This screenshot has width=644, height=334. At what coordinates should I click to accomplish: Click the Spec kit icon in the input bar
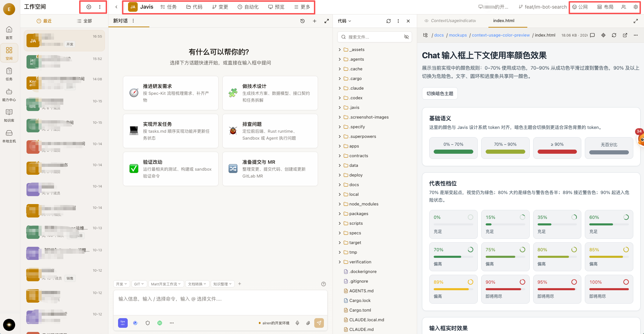pyautogui.click(x=123, y=323)
